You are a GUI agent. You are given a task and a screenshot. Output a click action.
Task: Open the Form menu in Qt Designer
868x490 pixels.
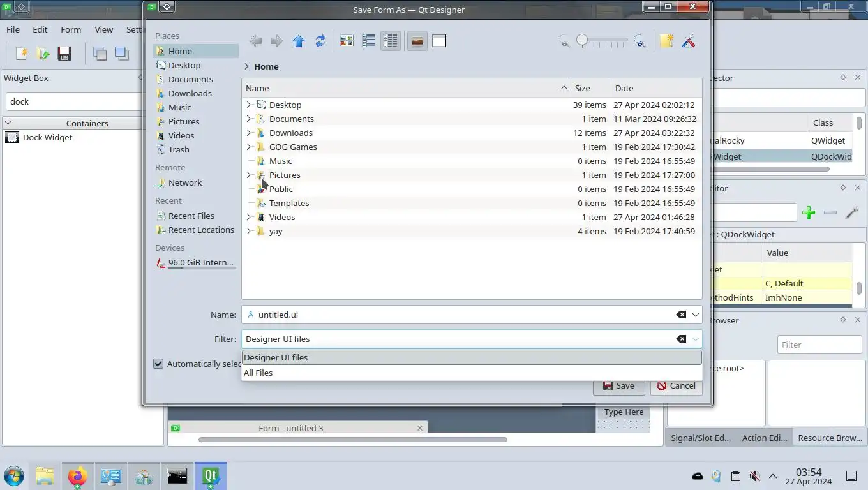click(x=71, y=29)
